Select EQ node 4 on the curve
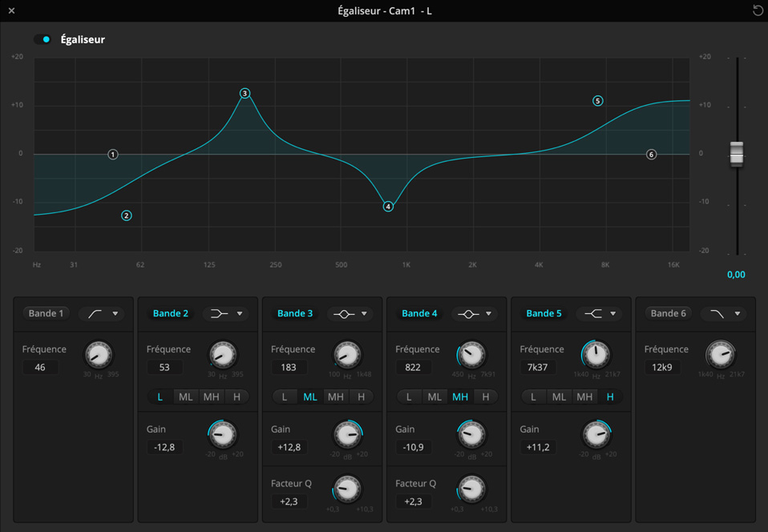The height and width of the screenshot is (532, 768). 388,207
